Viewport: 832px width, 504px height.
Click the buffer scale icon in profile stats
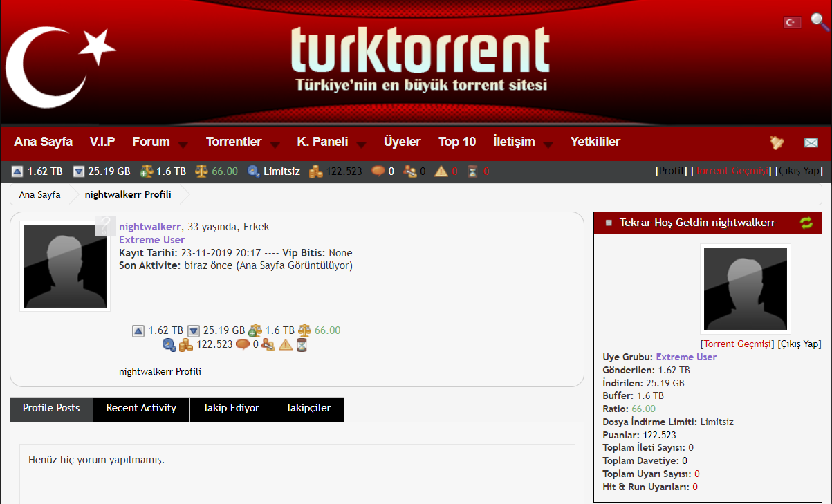click(x=255, y=331)
